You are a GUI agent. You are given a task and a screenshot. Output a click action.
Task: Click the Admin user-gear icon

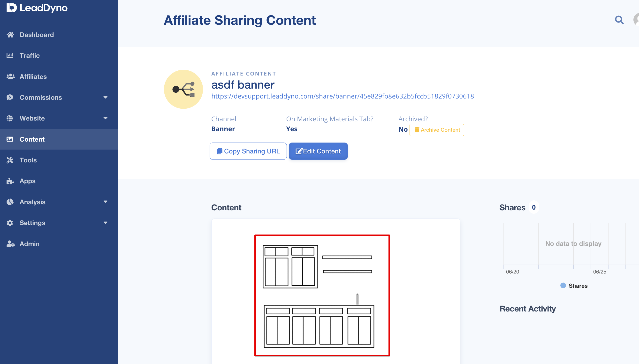10,244
